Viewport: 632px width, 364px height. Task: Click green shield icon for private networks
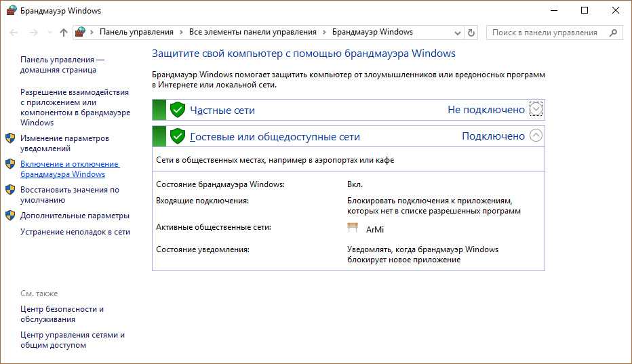(x=178, y=110)
